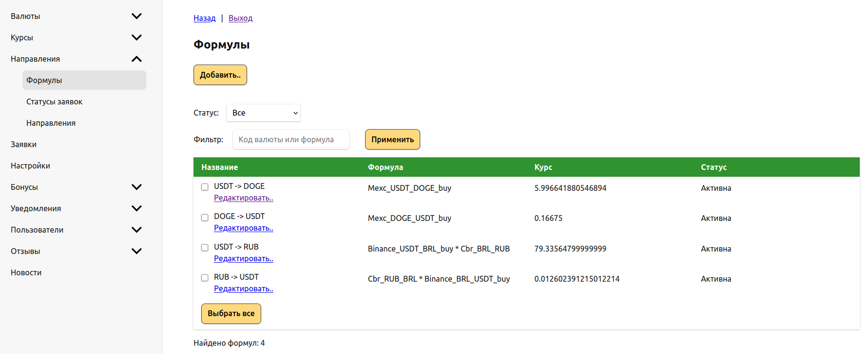Open Настройки in the sidebar menu
868x354 pixels.
click(31, 166)
